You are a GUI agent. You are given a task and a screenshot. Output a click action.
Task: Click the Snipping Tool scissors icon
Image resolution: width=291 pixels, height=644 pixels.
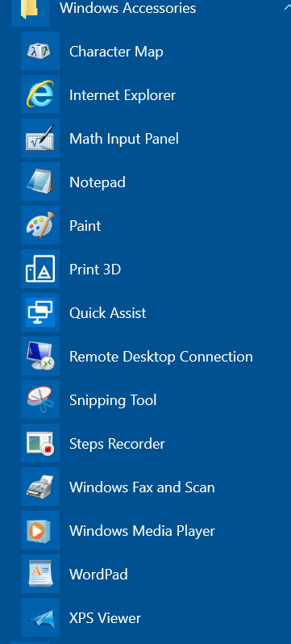coord(40,399)
